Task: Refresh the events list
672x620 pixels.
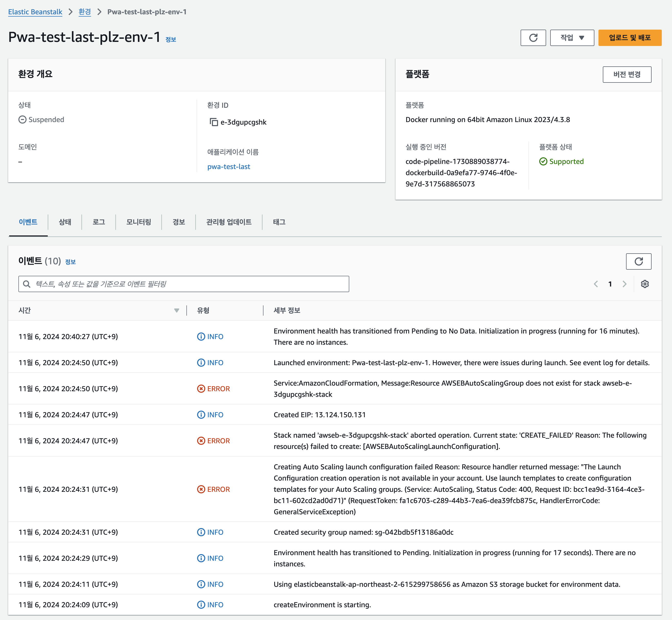Action: [639, 261]
